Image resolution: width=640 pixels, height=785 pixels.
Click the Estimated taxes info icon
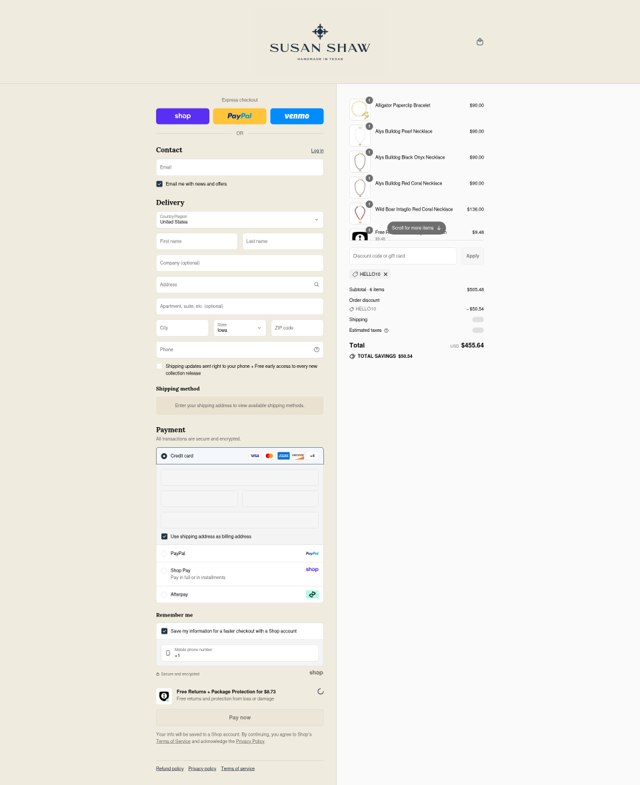386,330
